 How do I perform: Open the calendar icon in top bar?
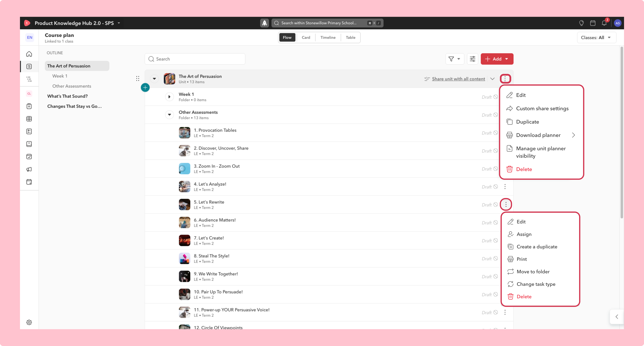pyautogui.click(x=593, y=23)
